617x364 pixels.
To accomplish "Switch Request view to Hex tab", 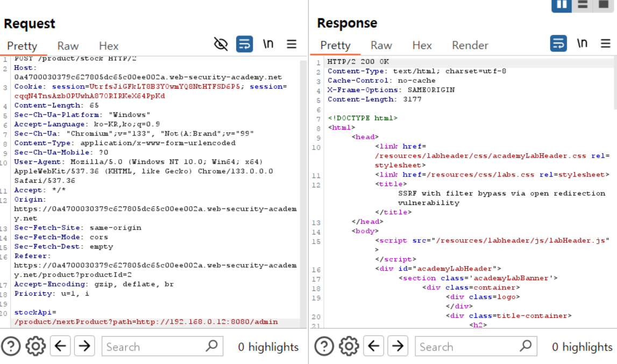I will 109,46.
